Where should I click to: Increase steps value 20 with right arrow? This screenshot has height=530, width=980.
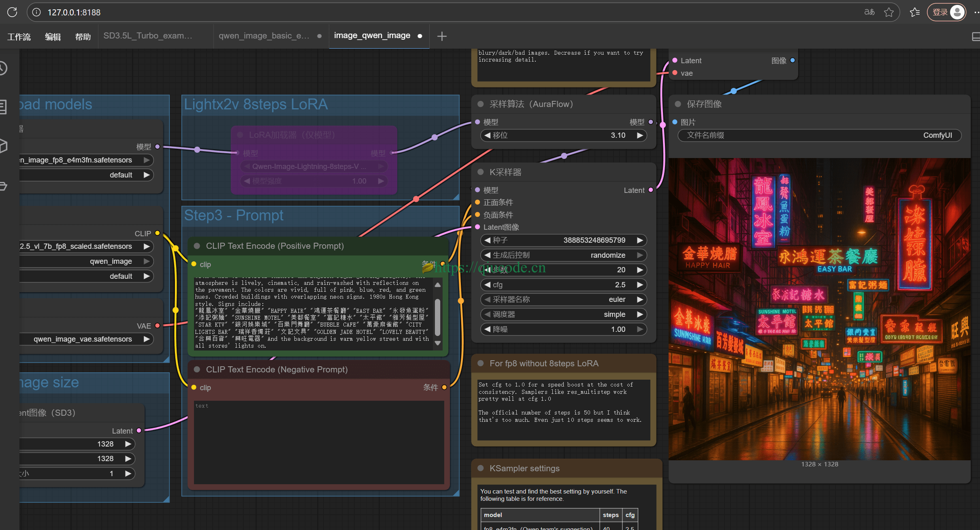640,270
